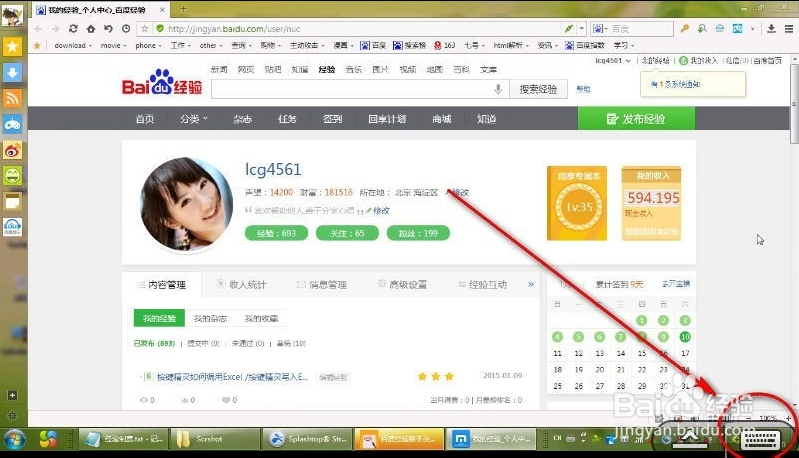The image size is (799, 458).
Task: Open the sidebar downloads arrow icon
Action: click(12, 72)
